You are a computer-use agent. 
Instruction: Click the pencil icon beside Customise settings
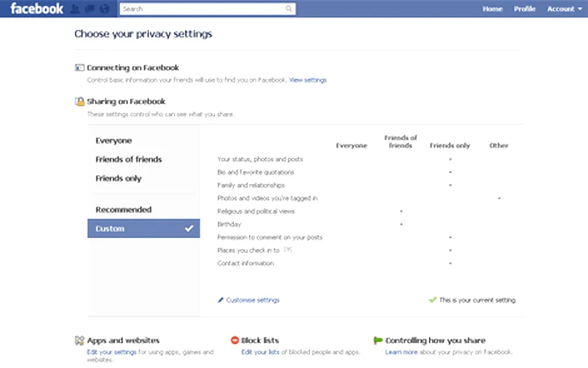(x=221, y=301)
